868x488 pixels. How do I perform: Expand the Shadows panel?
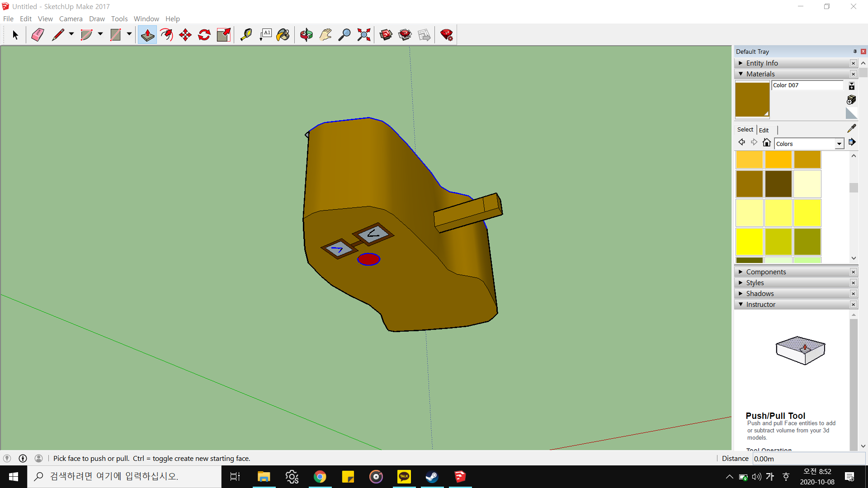(x=741, y=293)
